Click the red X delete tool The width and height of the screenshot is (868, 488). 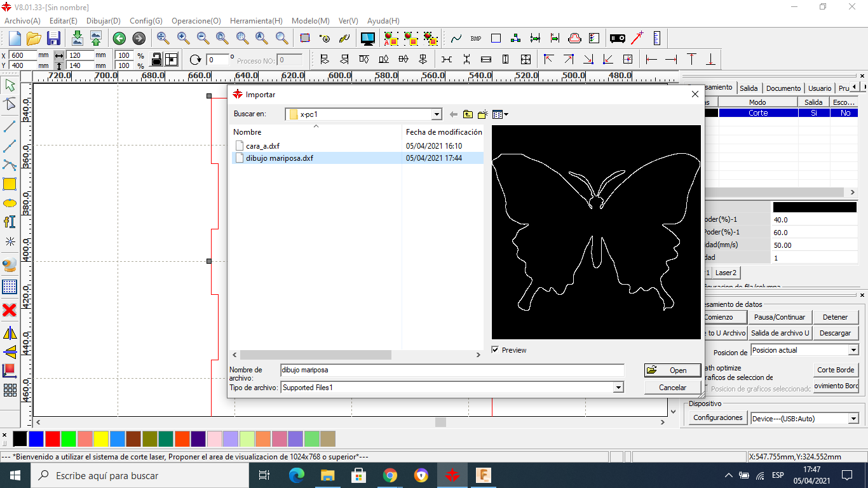[10, 310]
